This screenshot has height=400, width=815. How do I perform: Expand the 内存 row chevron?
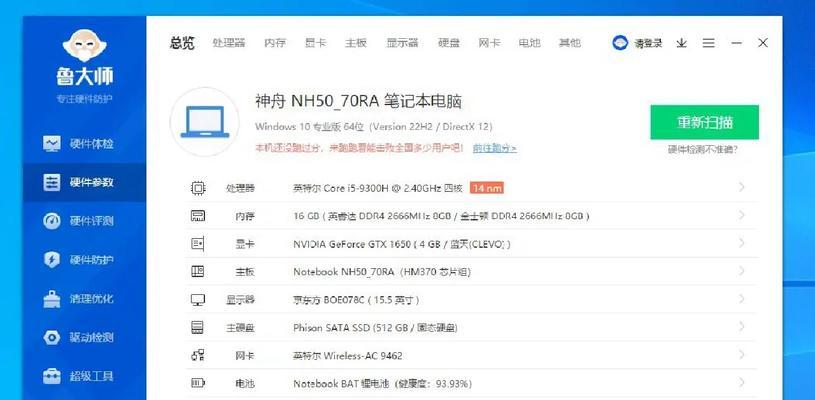[x=742, y=215]
